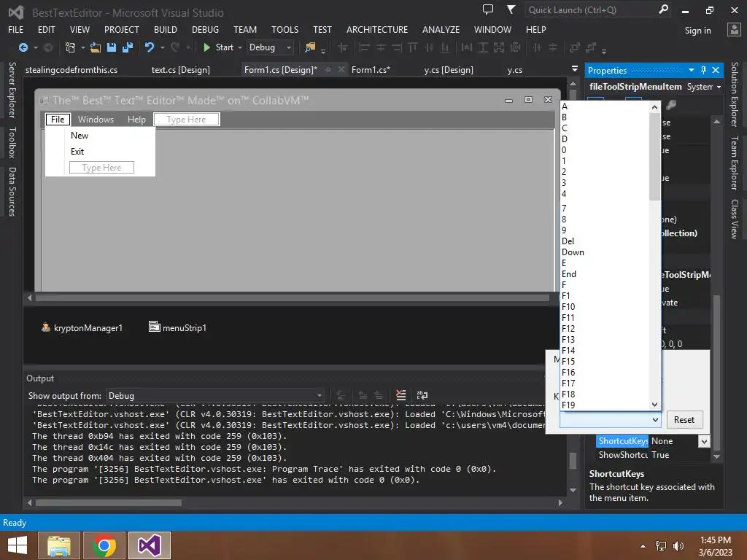Click Type Here box under Exit
The width and height of the screenshot is (747, 560).
101,167
